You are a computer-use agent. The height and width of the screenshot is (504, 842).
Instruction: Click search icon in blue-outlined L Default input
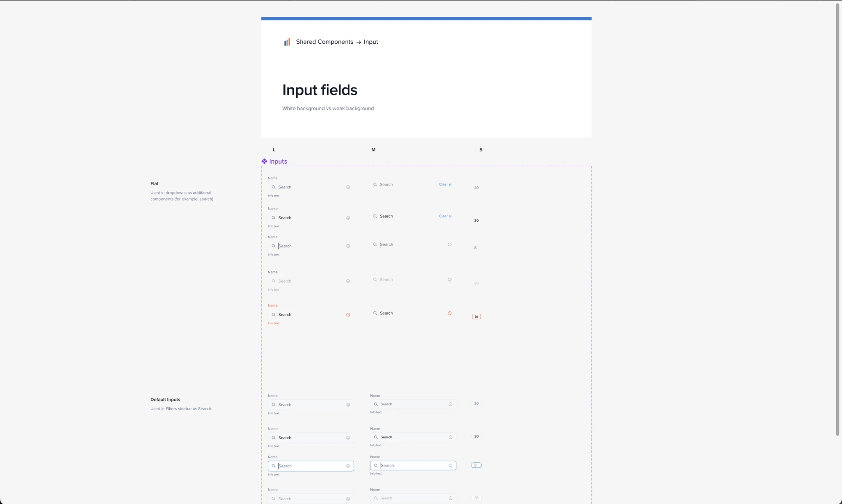tap(274, 466)
